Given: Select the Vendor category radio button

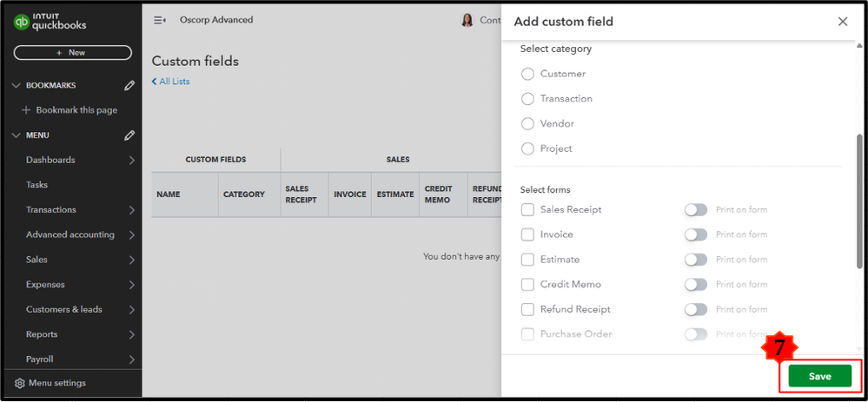Looking at the screenshot, I should (x=527, y=124).
